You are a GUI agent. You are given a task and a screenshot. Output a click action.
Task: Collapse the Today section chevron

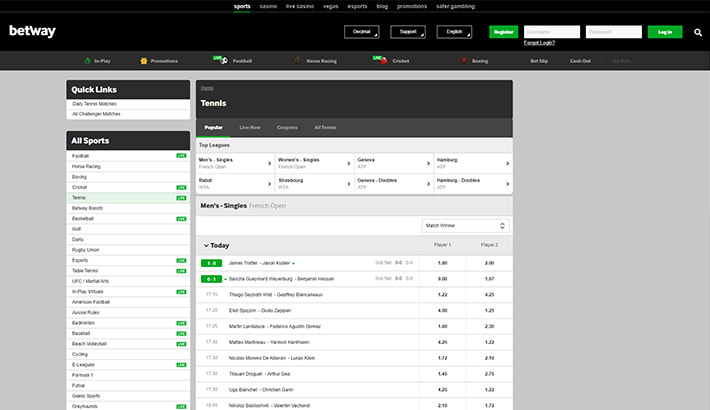tap(206, 246)
